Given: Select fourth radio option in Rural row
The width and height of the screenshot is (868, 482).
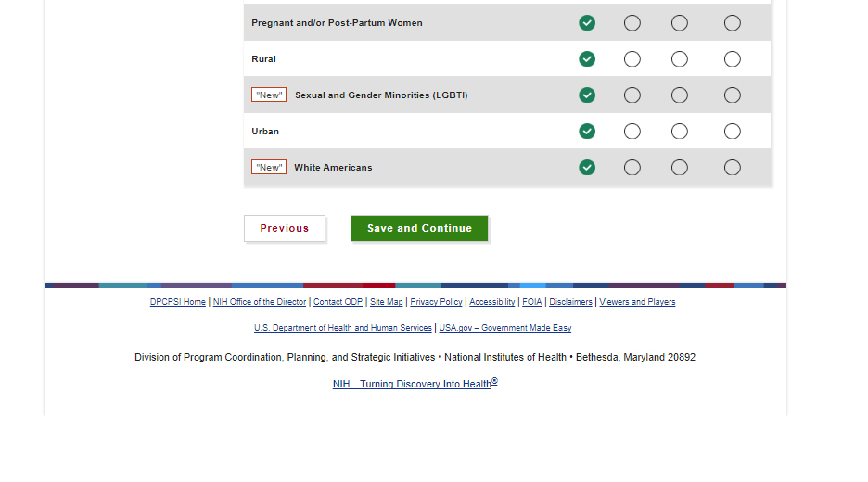Looking at the screenshot, I should click(733, 59).
